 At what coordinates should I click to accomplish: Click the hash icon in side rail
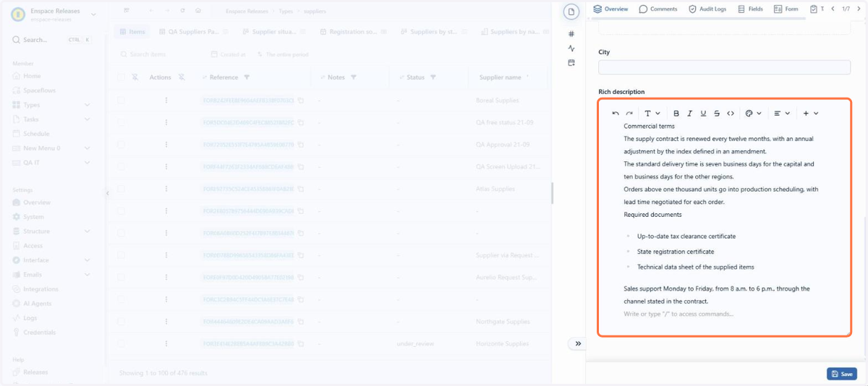[571, 34]
